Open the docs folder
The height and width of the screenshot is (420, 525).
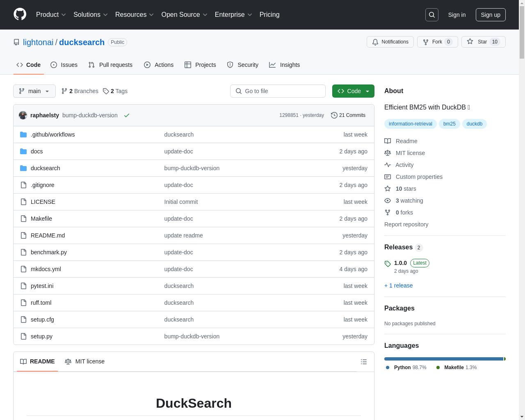coord(37,151)
